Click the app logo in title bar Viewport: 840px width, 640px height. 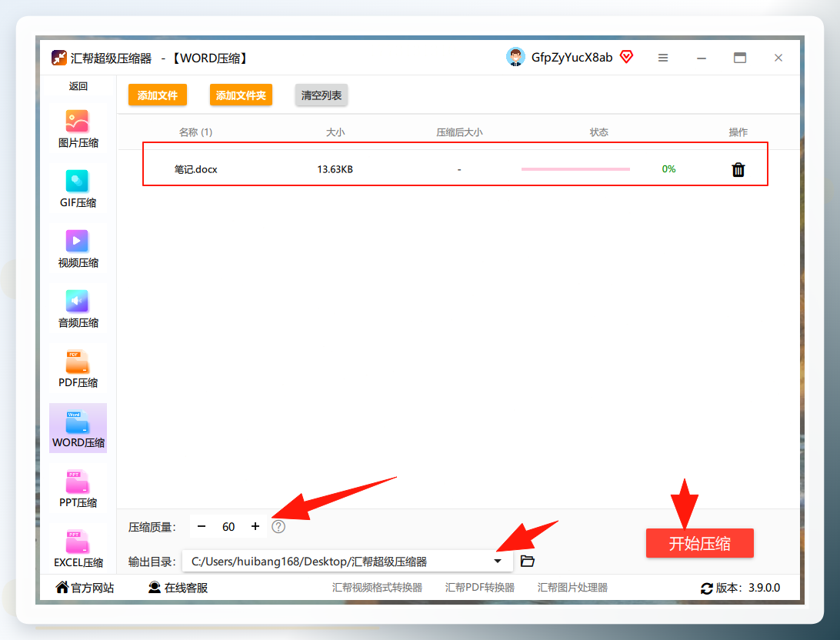[59, 58]
